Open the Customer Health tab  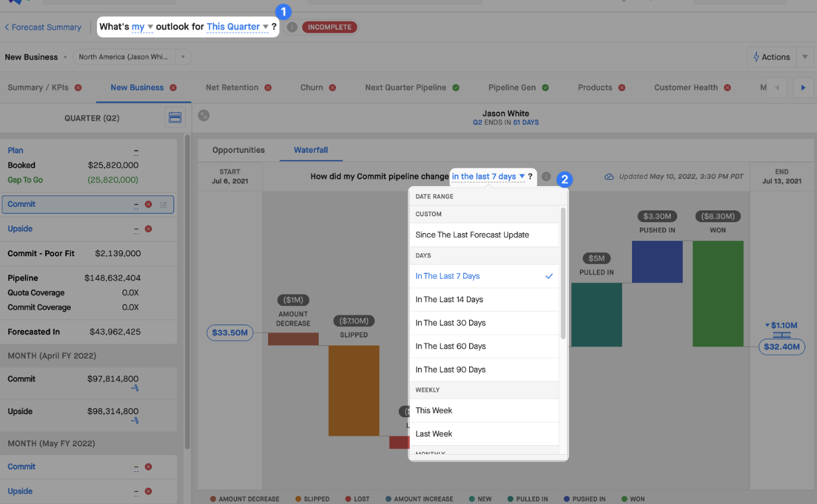tap(692, 87)
